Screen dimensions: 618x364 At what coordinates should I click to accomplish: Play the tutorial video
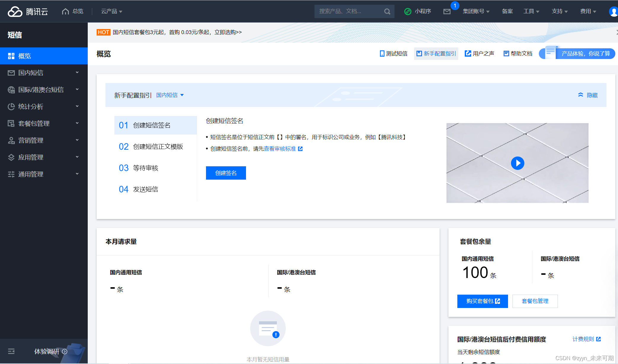point(518,163)
